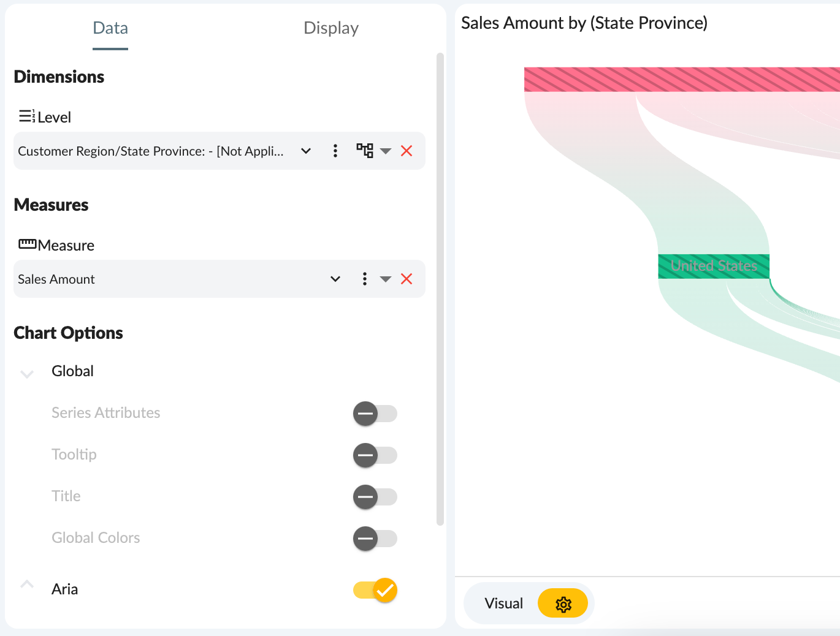
Task: Click the United States node in chart
Action: coord(714,266)
